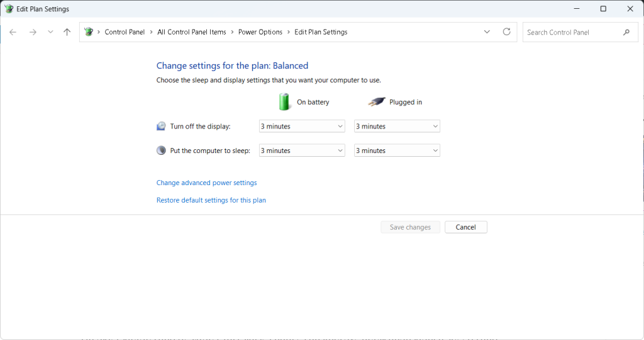Screen dimensions: 644x340
Task: Open the plugged-in Turn off the display dropdown
Action: point(397,126)
